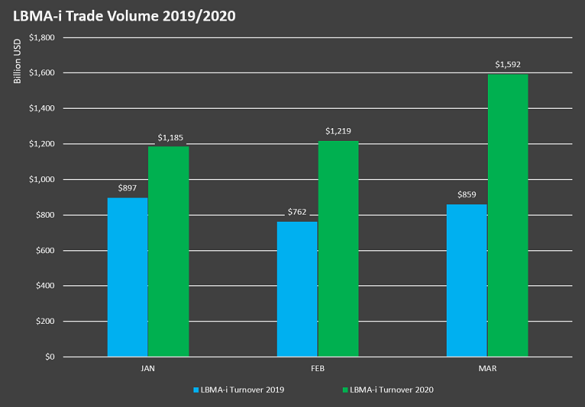This screenshot has height=407, width=585.
Task: Click the $1,200 y-axis tick label
Action: pos(42,144)
